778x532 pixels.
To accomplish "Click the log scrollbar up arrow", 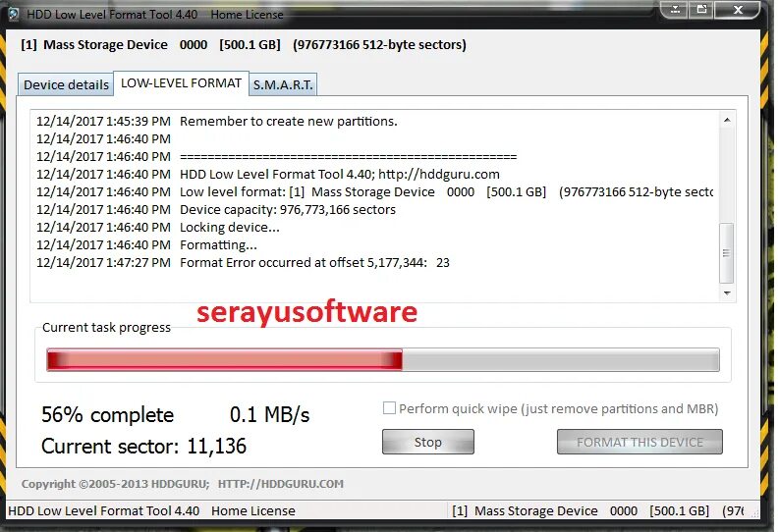I will pyautogui.click(x=727, y=120).
